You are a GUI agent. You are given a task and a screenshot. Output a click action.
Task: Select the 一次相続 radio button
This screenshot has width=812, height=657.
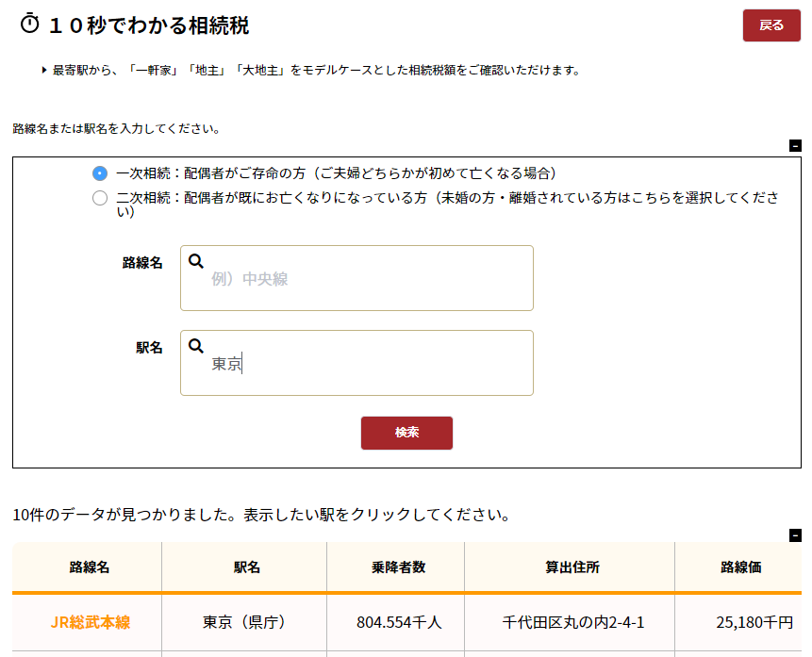tap(100, 173)
